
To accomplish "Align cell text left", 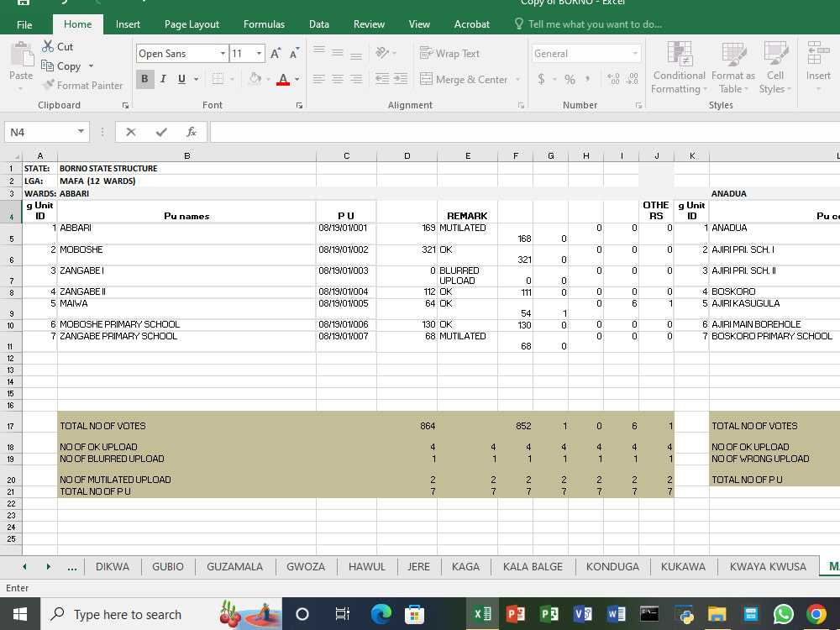I will (x=318, y=79).
